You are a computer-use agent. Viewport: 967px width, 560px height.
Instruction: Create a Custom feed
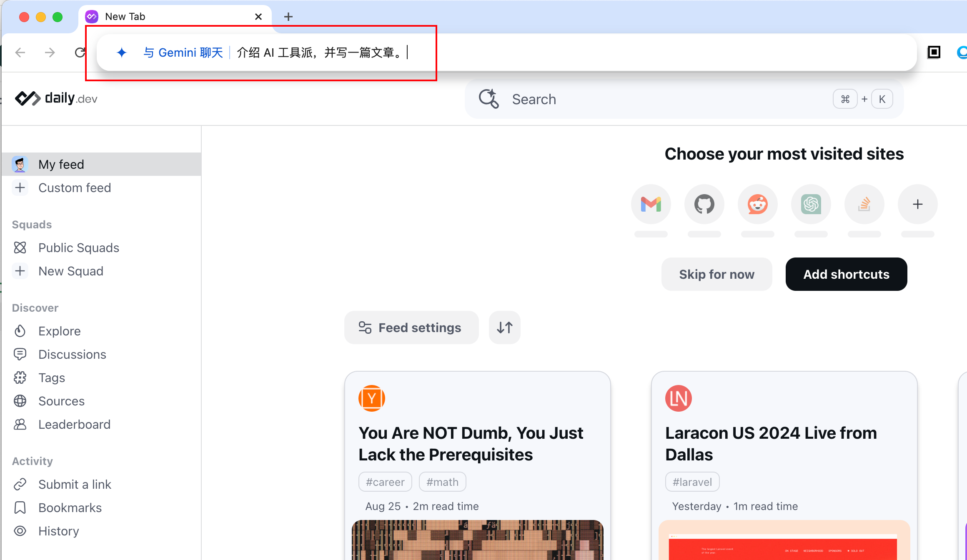coord(102,187)
